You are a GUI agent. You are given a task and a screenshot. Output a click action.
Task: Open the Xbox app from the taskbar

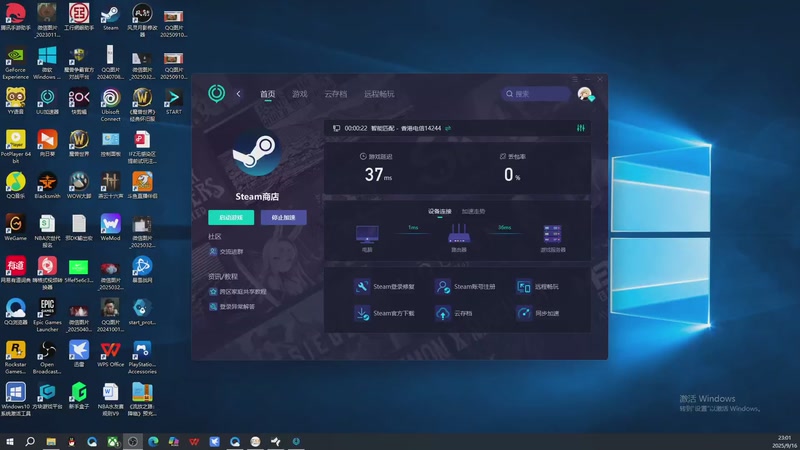112,441
